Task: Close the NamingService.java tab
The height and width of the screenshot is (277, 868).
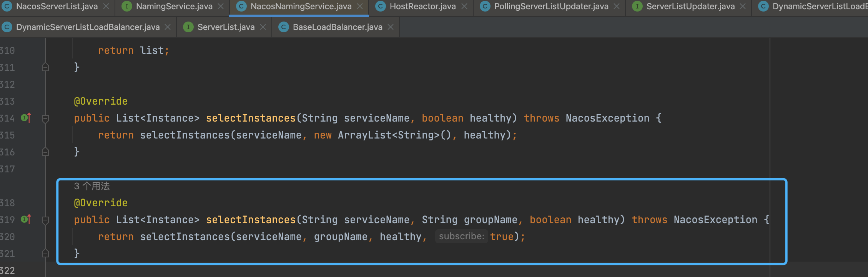Action: [221, 7]
